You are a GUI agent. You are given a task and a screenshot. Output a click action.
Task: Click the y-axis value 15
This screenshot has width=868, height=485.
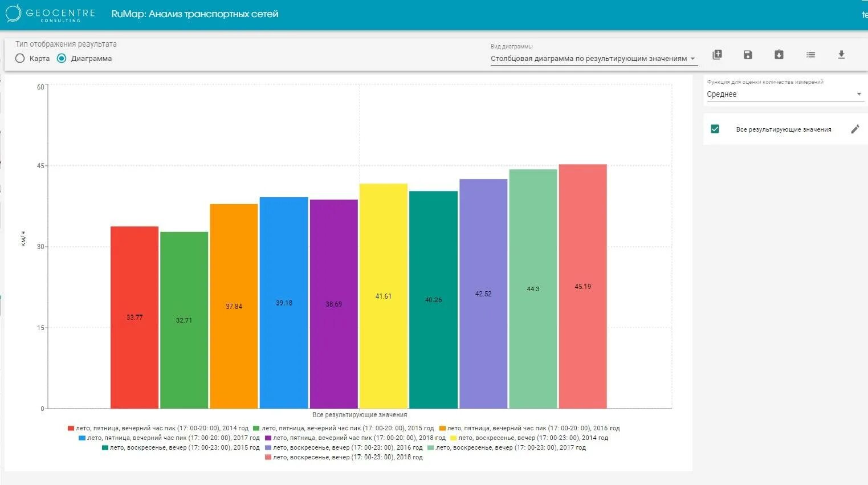pos(40,328)
